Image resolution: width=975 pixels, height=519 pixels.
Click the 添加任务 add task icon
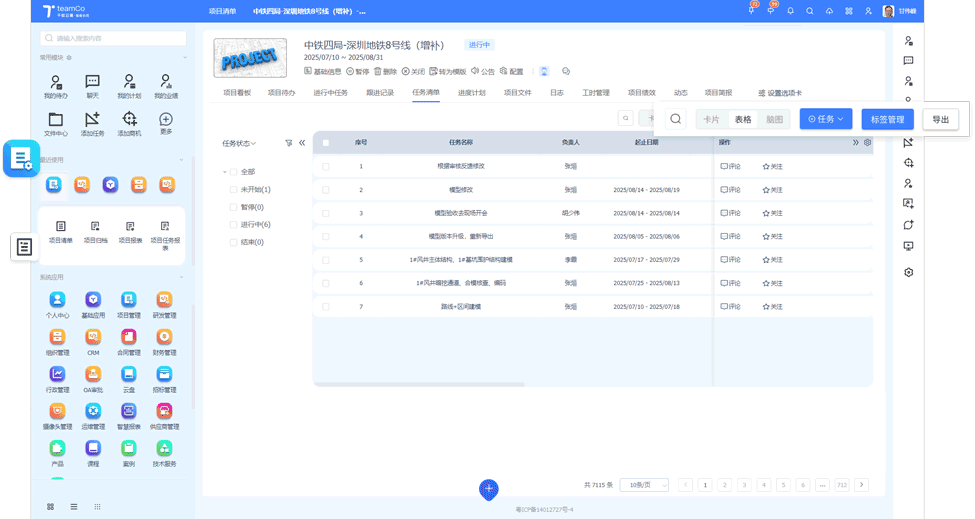(92, 121)
